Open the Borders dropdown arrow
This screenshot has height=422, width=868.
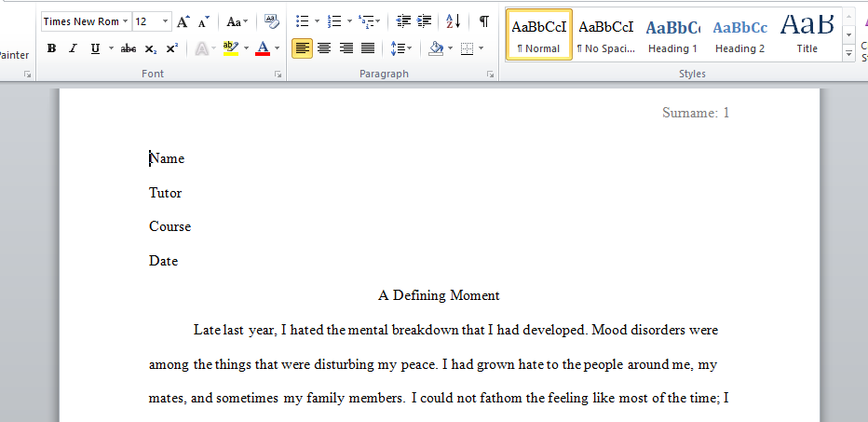pos(481,48)
